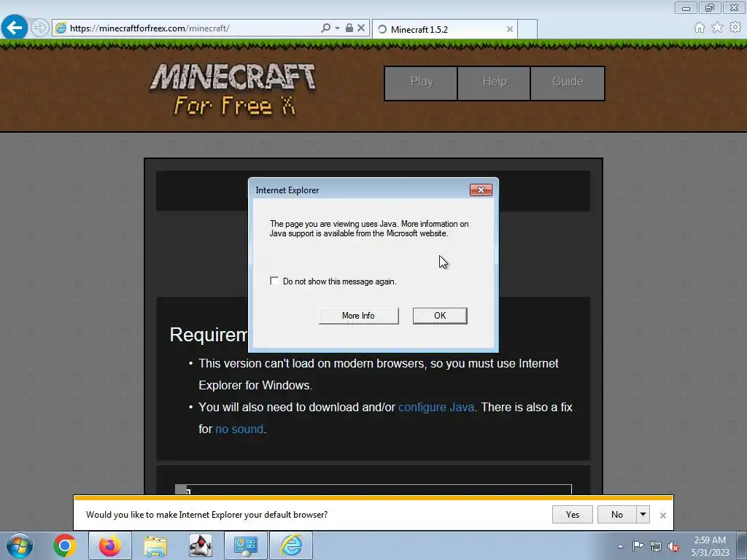Open the Action Center flag icon
This screenshot has width=747, height=560.
pos(638,545)
